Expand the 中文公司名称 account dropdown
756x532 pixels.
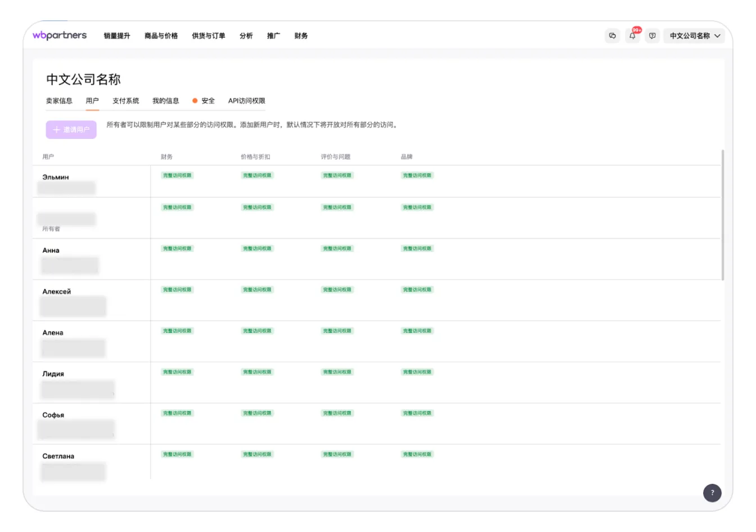(694, 35)
